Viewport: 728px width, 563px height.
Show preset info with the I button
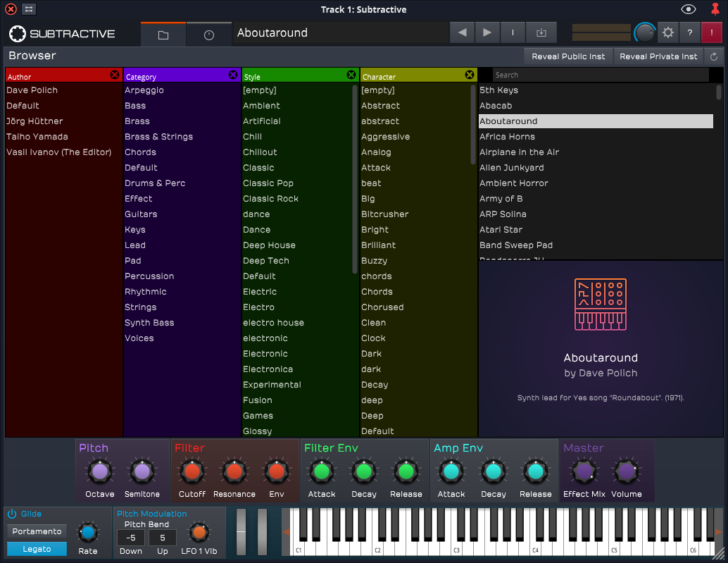(513, 32)
